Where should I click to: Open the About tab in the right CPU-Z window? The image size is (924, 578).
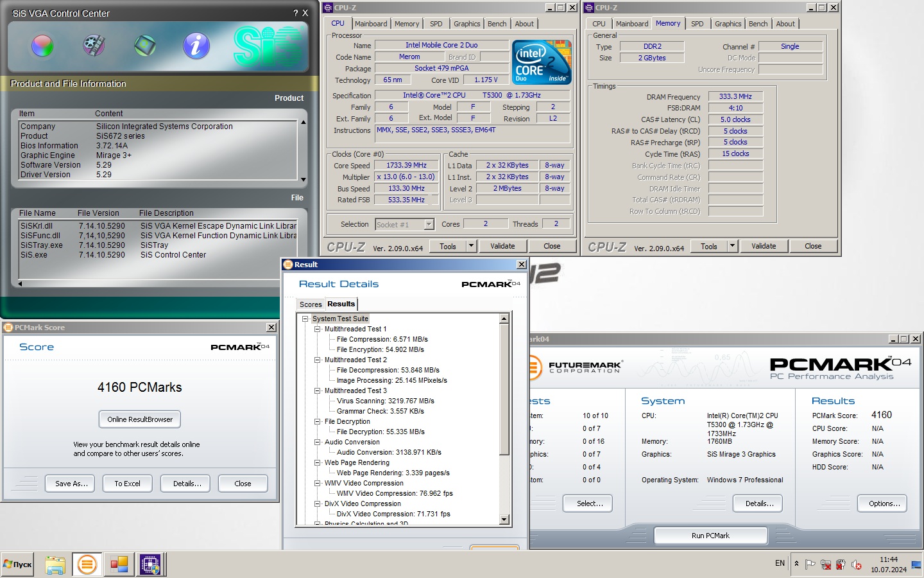785,24
